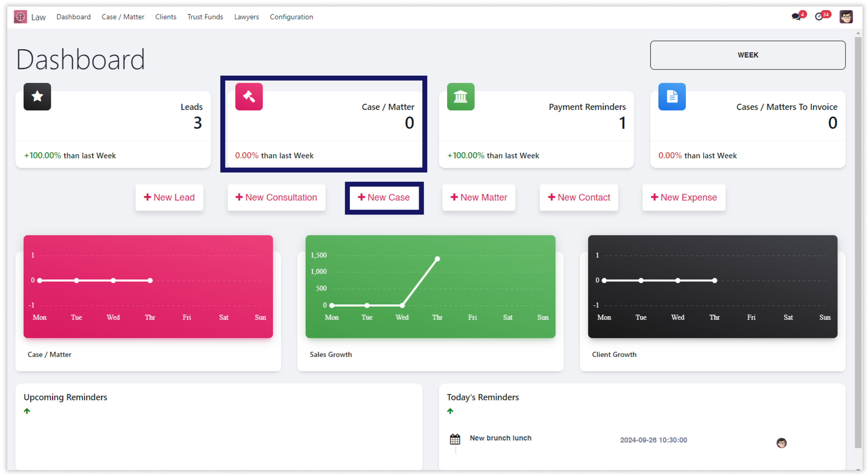868x476 pixels.
Task: Click the reminder assignee avatar
Action: coord(781,442)
